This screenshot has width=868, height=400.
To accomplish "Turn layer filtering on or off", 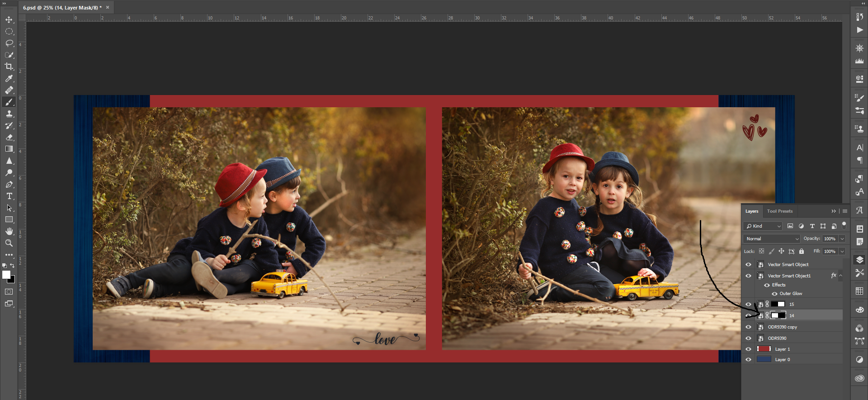I will (x=844, y=225).
